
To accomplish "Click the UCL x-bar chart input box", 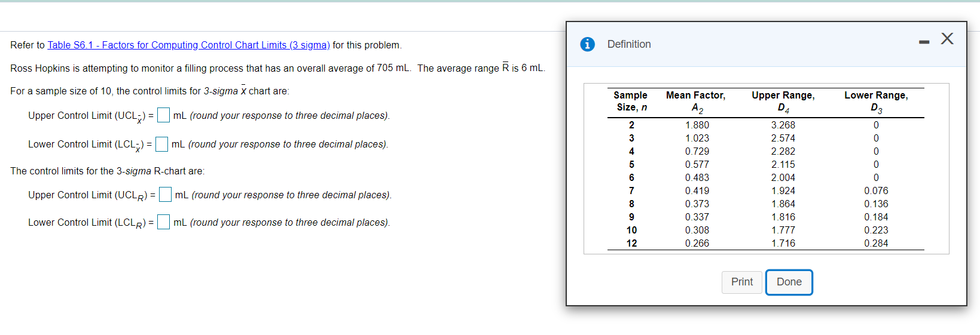I will (163, 115).
